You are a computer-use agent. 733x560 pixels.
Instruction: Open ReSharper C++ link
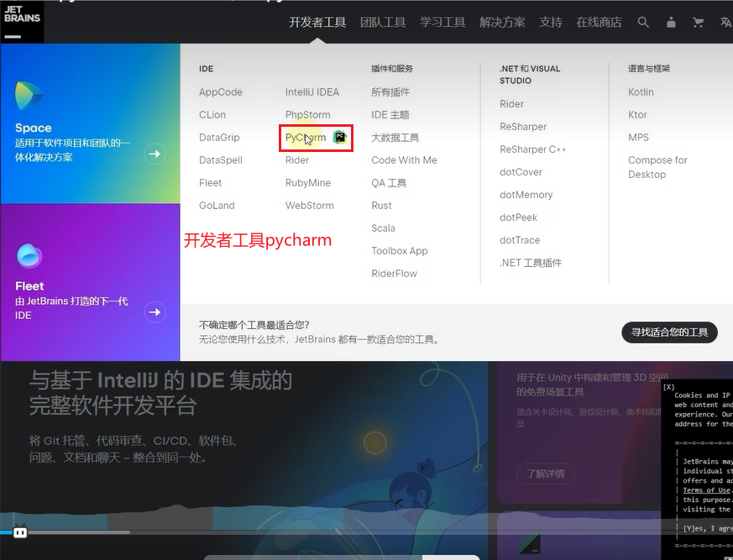(x=533, y=149)
